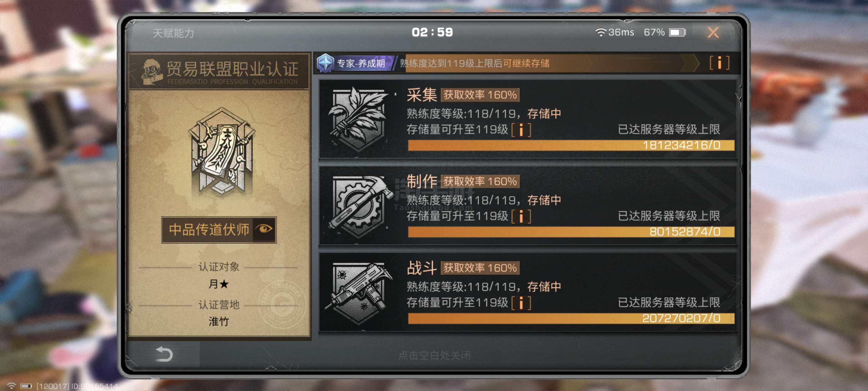This screenshot has height=391, width=868.
Task: Open info icon in expert banner
Action: (719, 63)
